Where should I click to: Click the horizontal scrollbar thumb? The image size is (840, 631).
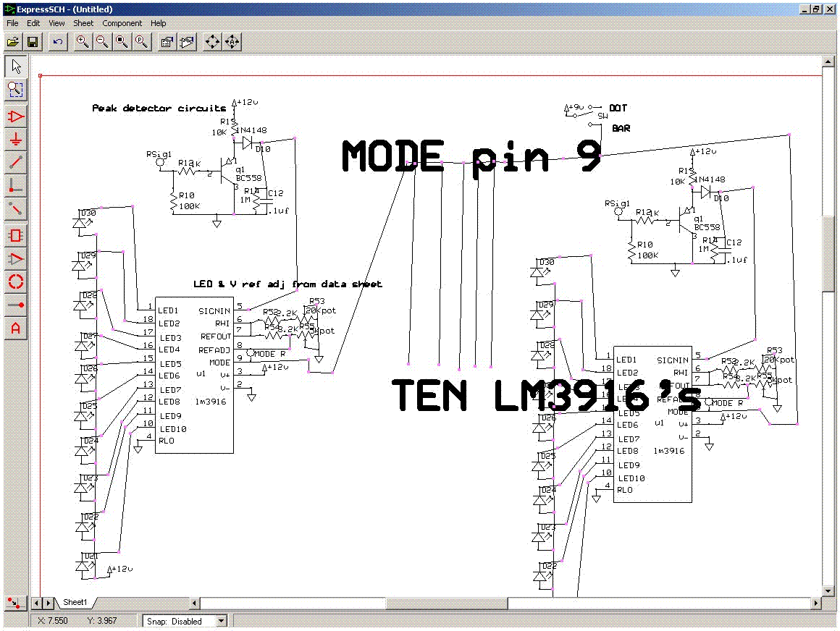447,604
